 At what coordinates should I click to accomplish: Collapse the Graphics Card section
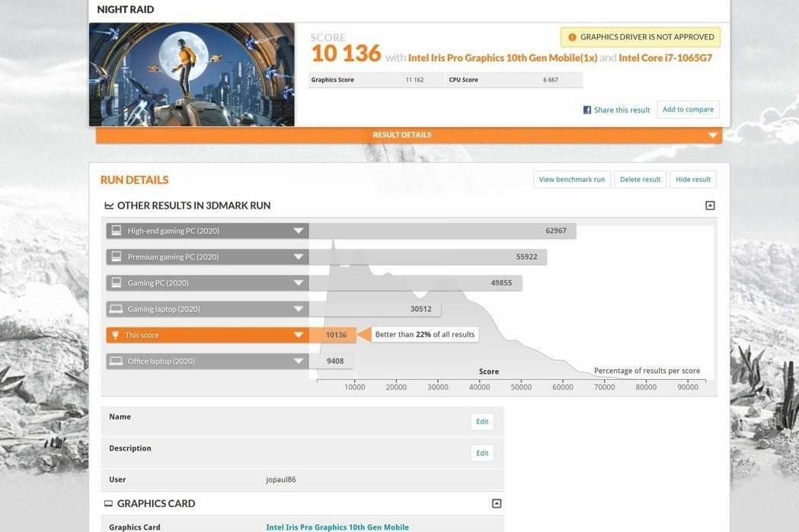click(x=497, y=504)
